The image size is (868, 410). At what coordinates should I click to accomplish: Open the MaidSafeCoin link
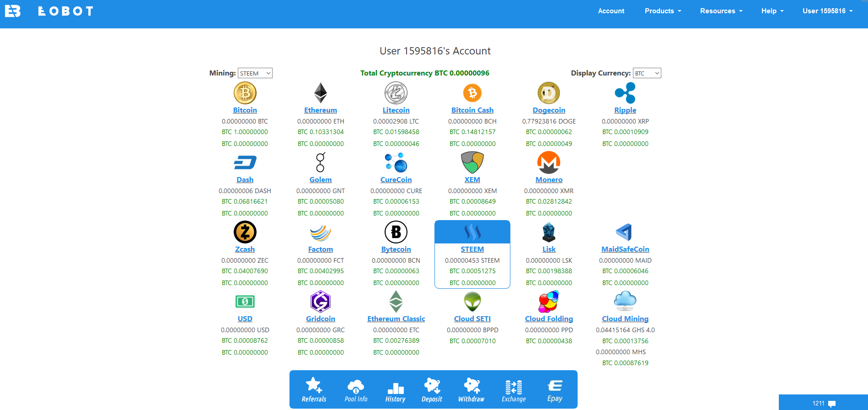tap(625, 249)
